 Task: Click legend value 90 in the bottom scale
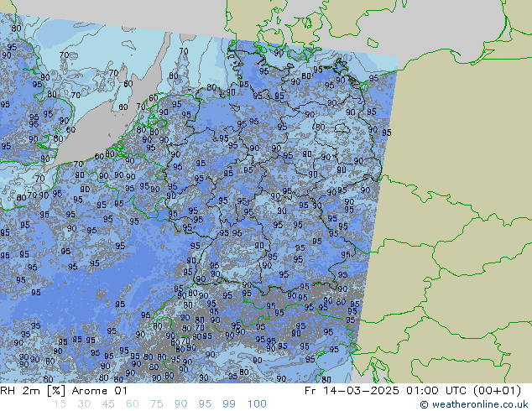180,404
